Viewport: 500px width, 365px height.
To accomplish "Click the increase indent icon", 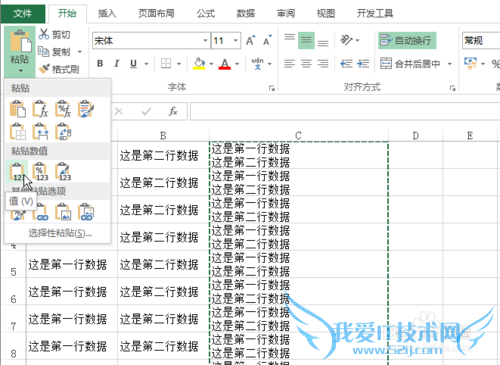I will [363, 63].
